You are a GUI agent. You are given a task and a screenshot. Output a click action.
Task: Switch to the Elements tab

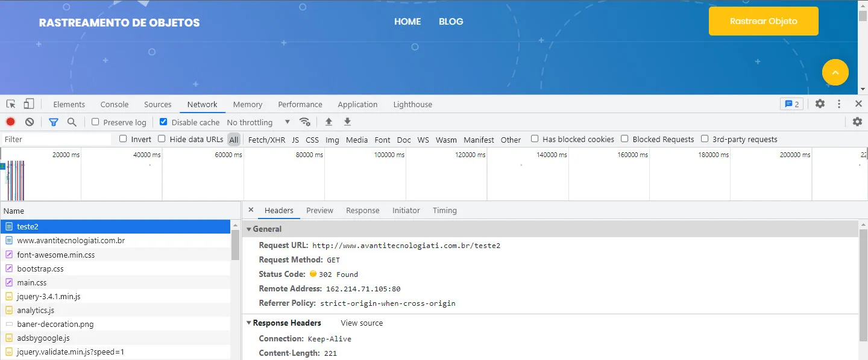69,104
